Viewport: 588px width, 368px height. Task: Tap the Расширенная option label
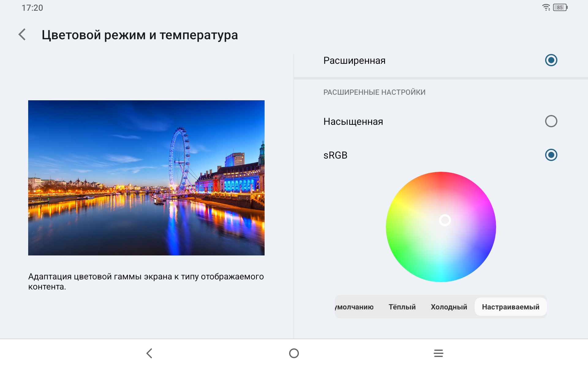pyautogui.click(x=354, y=61)
